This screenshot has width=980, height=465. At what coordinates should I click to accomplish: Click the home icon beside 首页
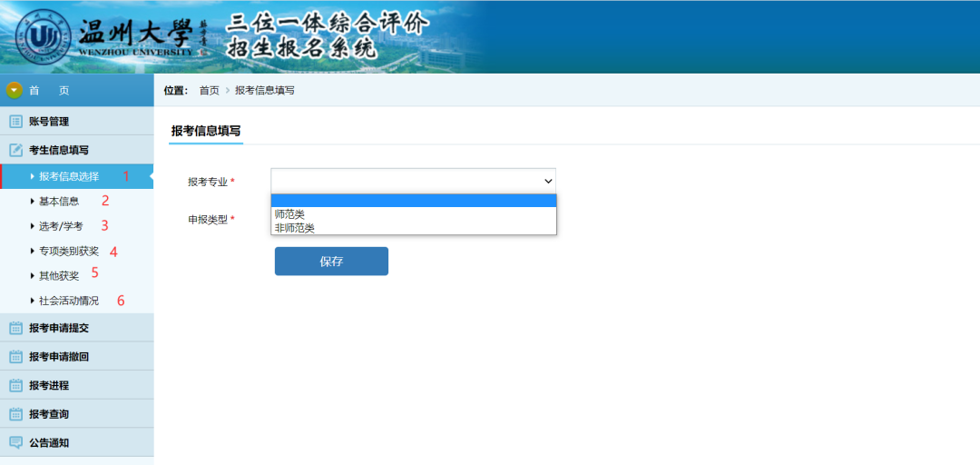[14, 90]
